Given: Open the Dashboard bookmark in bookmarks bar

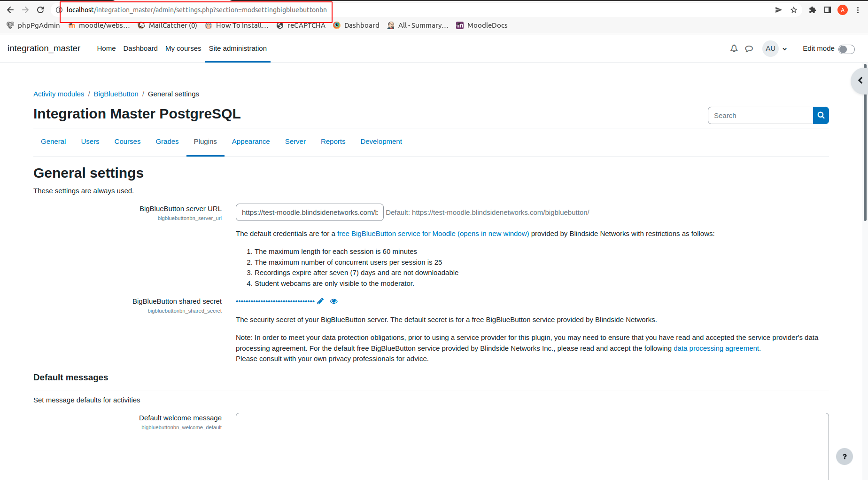Looking at the screenshot, I should (x=356, y=25).
